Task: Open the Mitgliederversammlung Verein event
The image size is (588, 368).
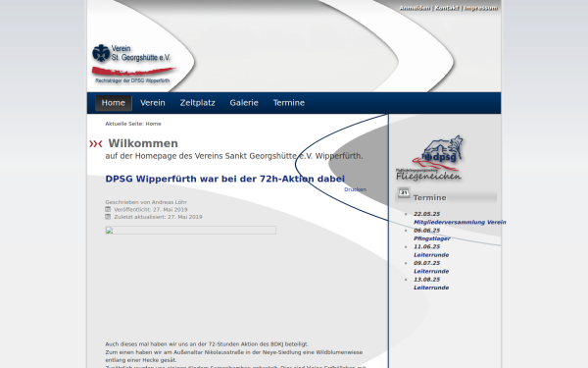Action: [x=460, y=223]
